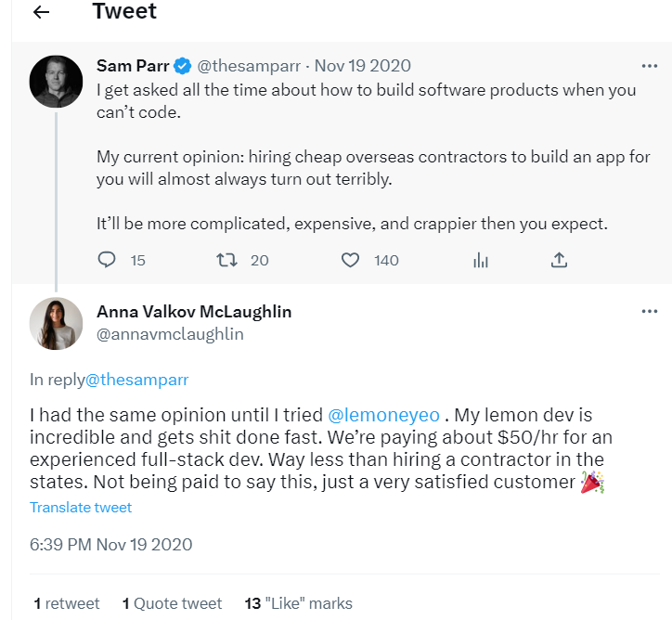Open Sam Parr's profile picture
The height and width of the screenshot is (620, 672).
(x=56, y=81)
